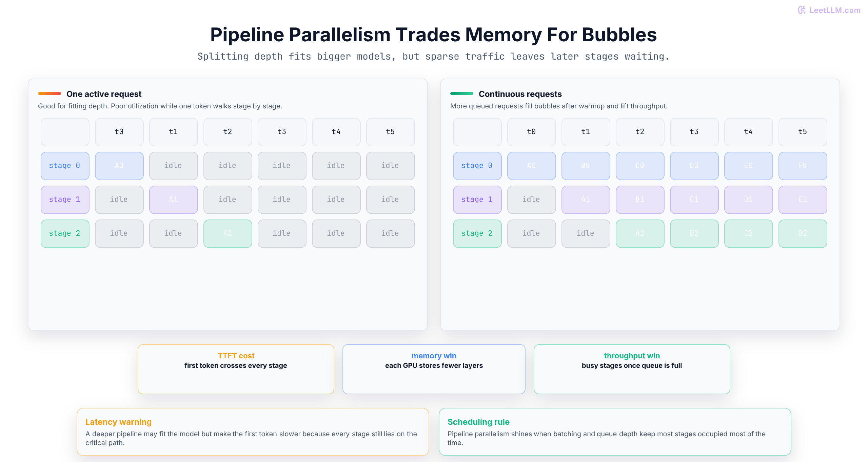Viewport: 868px width, 462px height.
Task: Select 'stage 1' label in Continuous requests panel
Action: pyautogui.click(x=477, y=199)
